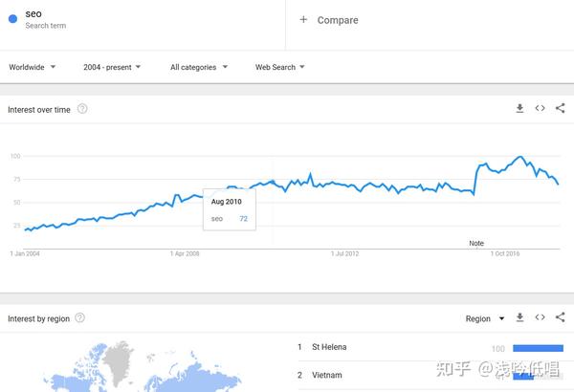
Task: Share the Interest by region panel
Action: [560, 317]
